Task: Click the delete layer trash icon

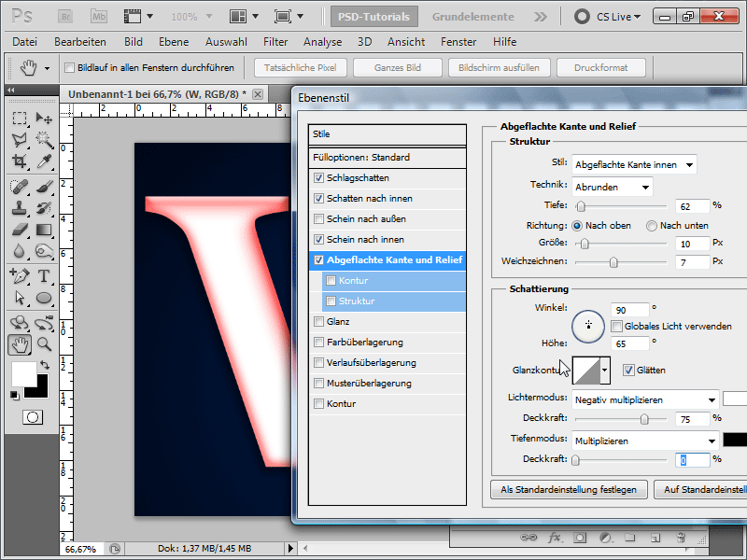Action: [x=681, y=538]
